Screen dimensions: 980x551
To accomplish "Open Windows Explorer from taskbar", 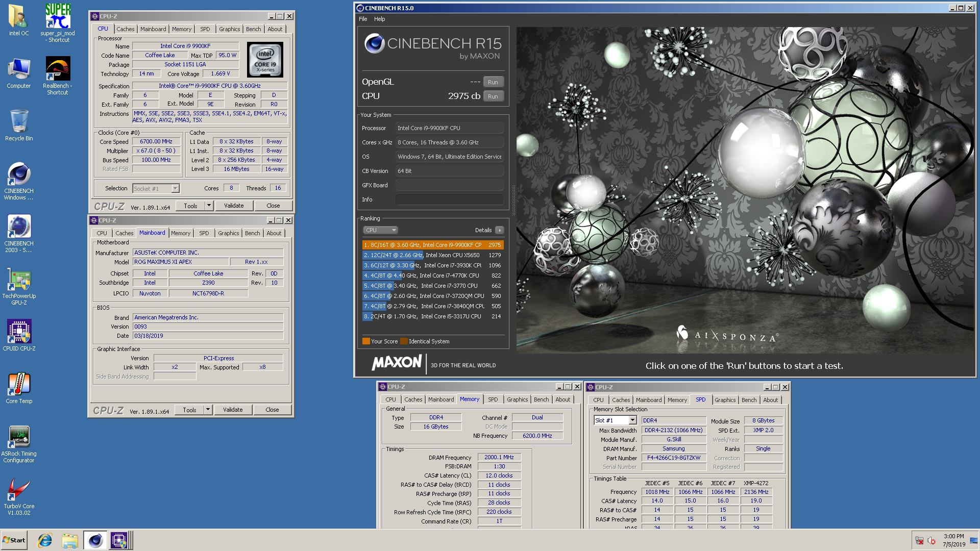I will [x=70, y=540].
